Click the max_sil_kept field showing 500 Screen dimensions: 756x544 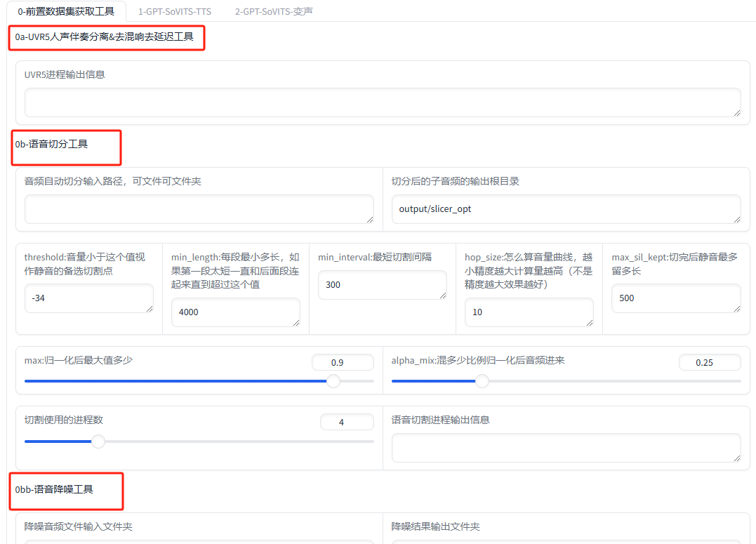coord(676,298)
